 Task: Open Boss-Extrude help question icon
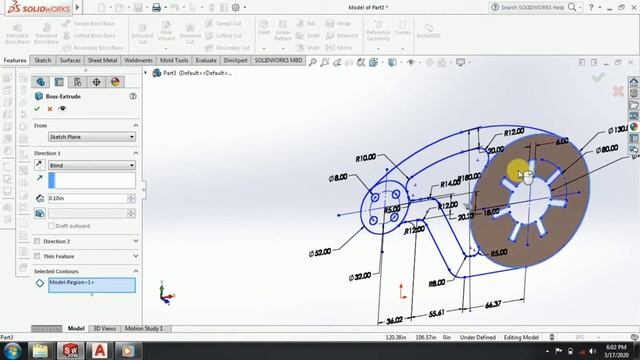tap(133, 96)
